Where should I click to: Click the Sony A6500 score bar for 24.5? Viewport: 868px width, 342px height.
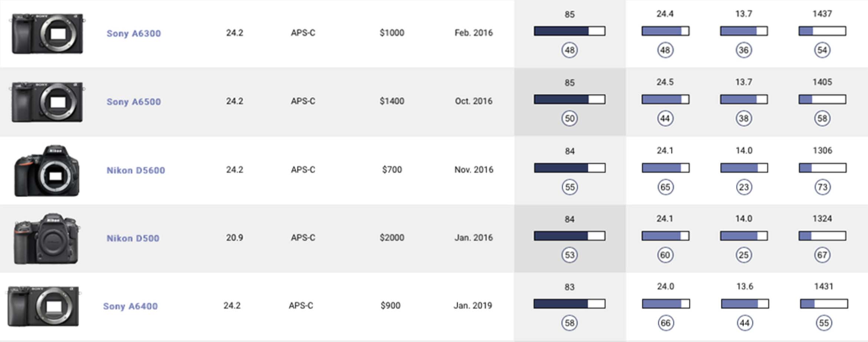click(665, 99)
